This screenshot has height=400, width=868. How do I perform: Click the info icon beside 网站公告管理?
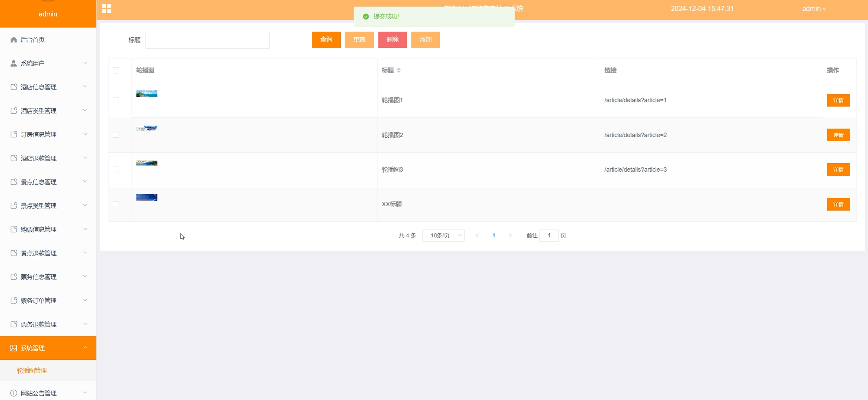pyautogui.click(x=14, y=393)
